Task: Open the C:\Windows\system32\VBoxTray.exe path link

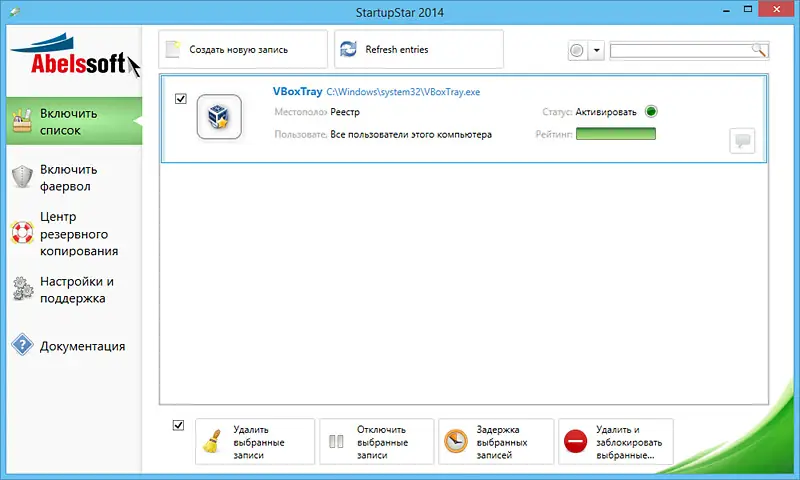Action: click(x=403, y=92)
